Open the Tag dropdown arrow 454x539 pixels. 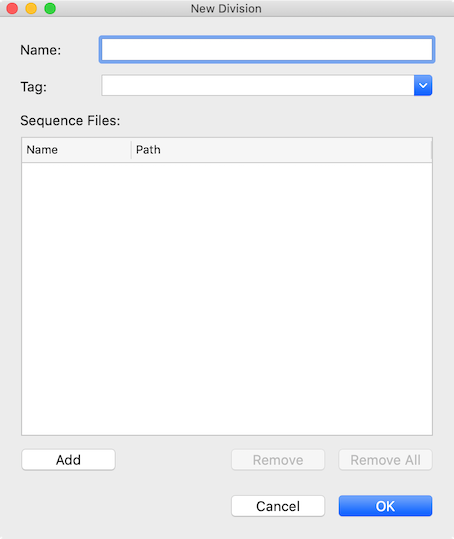tap(423, 85)
